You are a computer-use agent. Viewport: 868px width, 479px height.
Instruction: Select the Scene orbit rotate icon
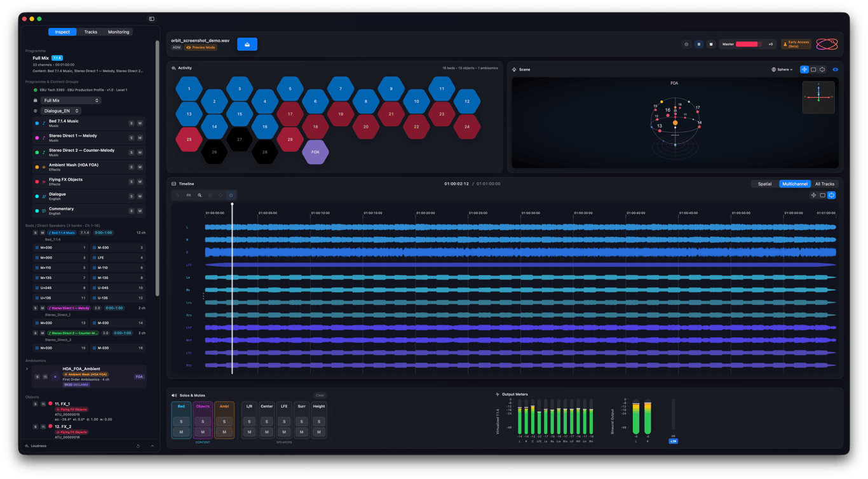click(822, 70)
